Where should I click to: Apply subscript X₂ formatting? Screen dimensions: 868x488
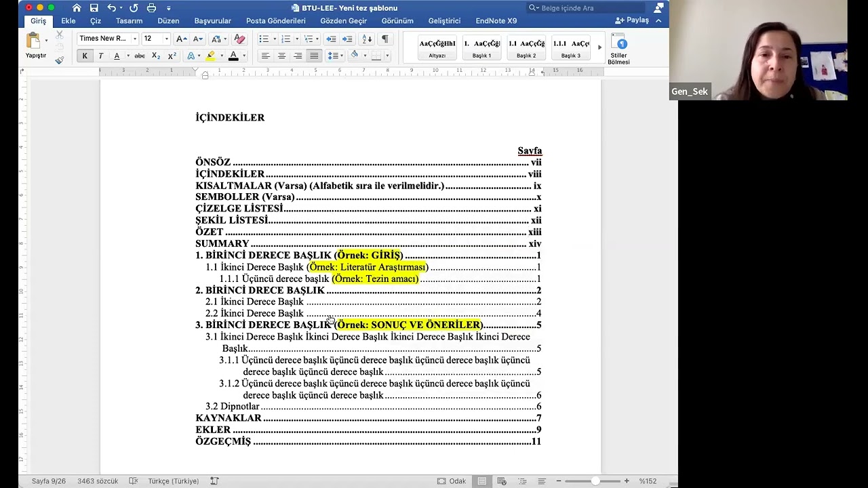tap(156, 56)
